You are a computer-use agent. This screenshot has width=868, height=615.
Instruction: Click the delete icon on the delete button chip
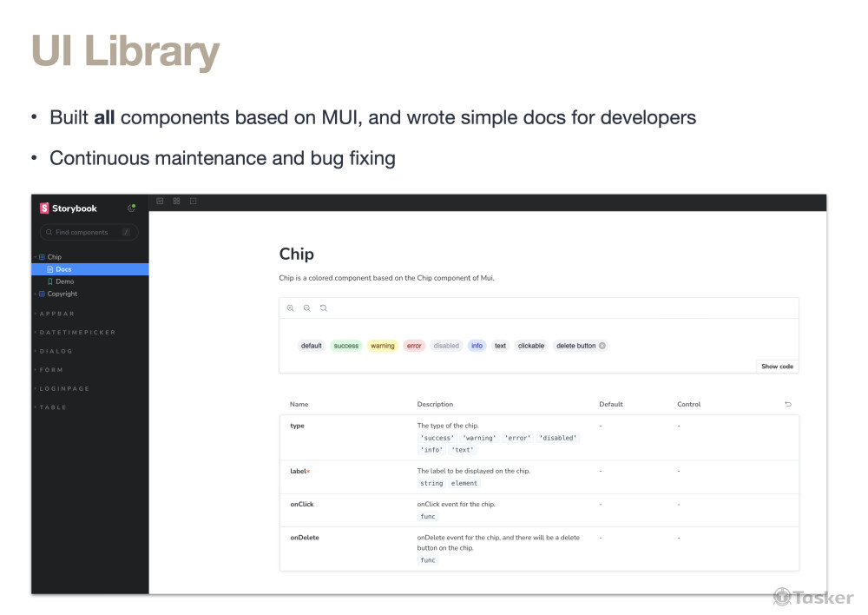602,346
